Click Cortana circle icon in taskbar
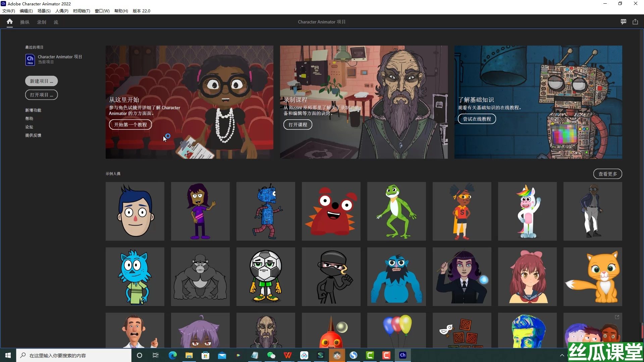 (x=140, y=355)
